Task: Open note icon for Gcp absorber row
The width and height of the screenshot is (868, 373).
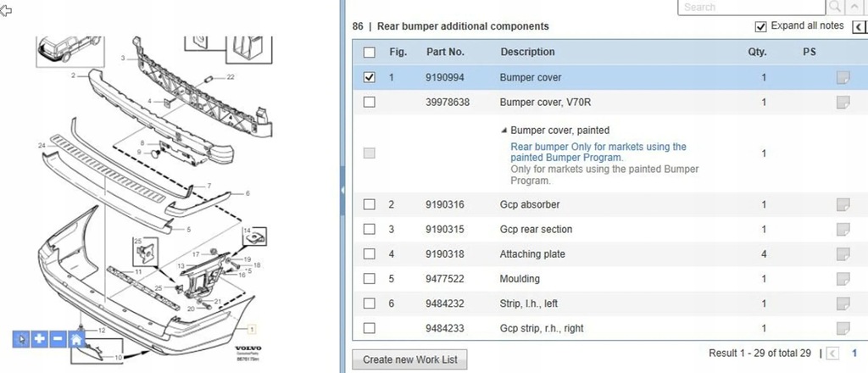Action: pyautogui.click(x=843, y=205)
